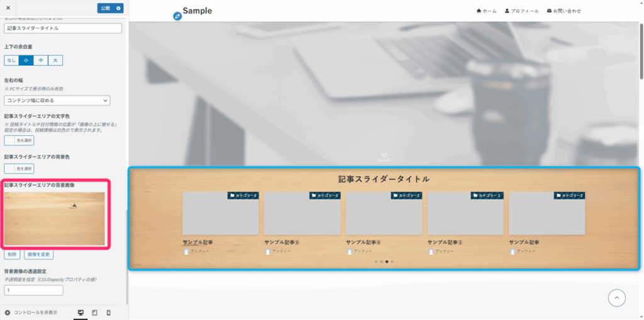Select the second slider pagination dot
The width and height of the screenshot is (644, 320).
382,262
